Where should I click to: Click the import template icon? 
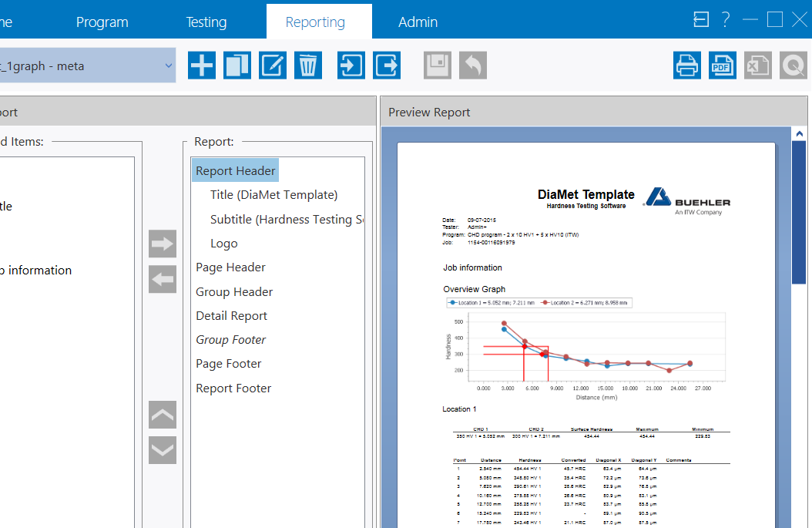click(351, 66)
